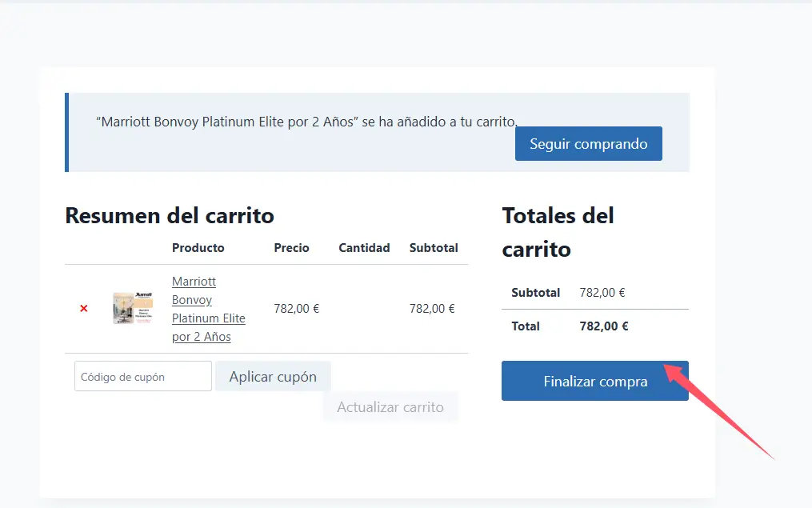Viewport: 812px width, 508px height.
Task: Click the Resumen del carrito heading
Action: pos(169,215)
